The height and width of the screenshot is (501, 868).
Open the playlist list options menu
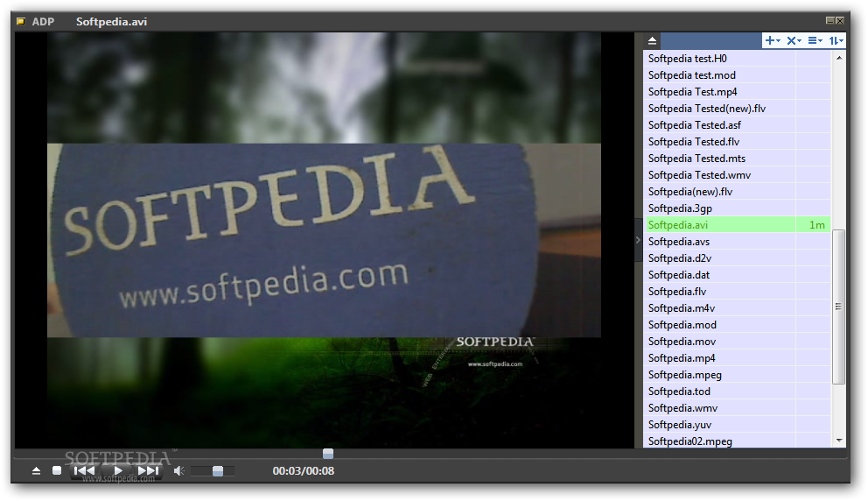(x=815, y=40)
